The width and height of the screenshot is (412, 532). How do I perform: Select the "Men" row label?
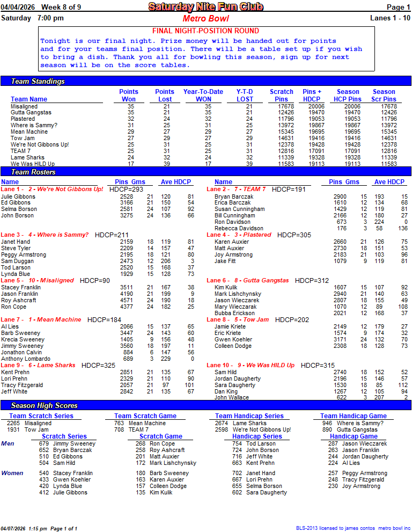[8, 443]
